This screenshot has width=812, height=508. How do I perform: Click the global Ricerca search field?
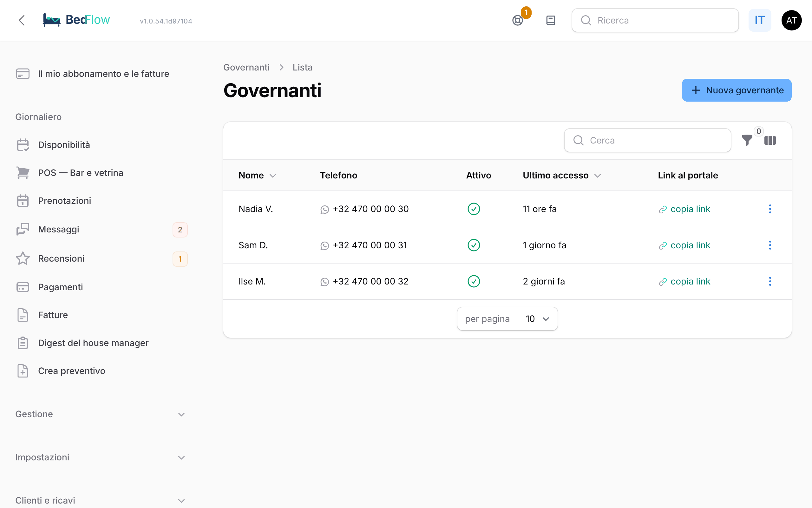[x=655, y=21]
